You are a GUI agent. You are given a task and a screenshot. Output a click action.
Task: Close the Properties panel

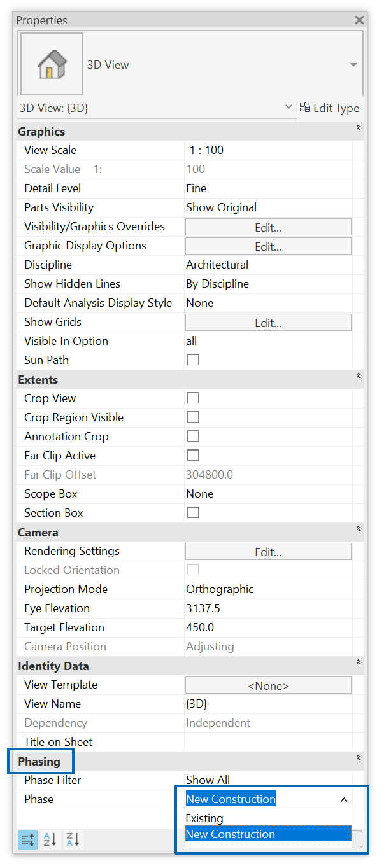click(x=359, y=20)
